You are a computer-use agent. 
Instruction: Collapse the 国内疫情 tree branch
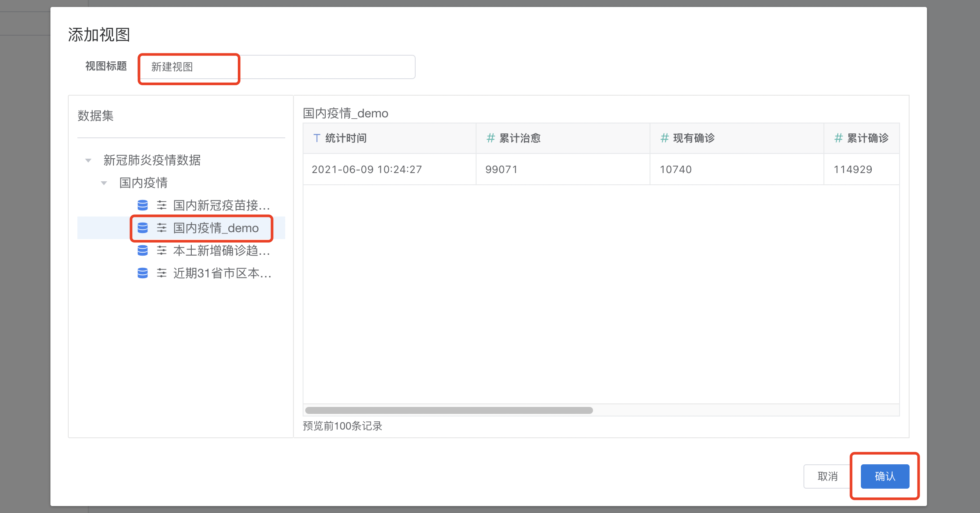(x=104, y=183)
